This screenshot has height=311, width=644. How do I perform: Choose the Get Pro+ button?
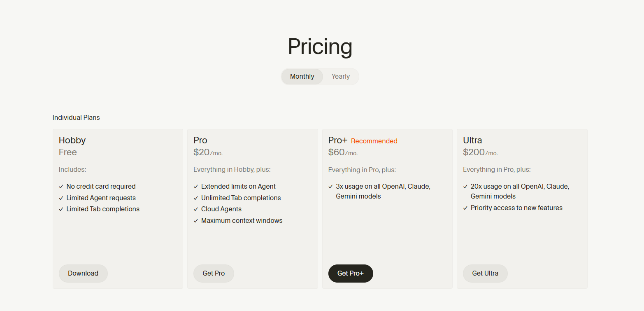[x=351, y=274]
